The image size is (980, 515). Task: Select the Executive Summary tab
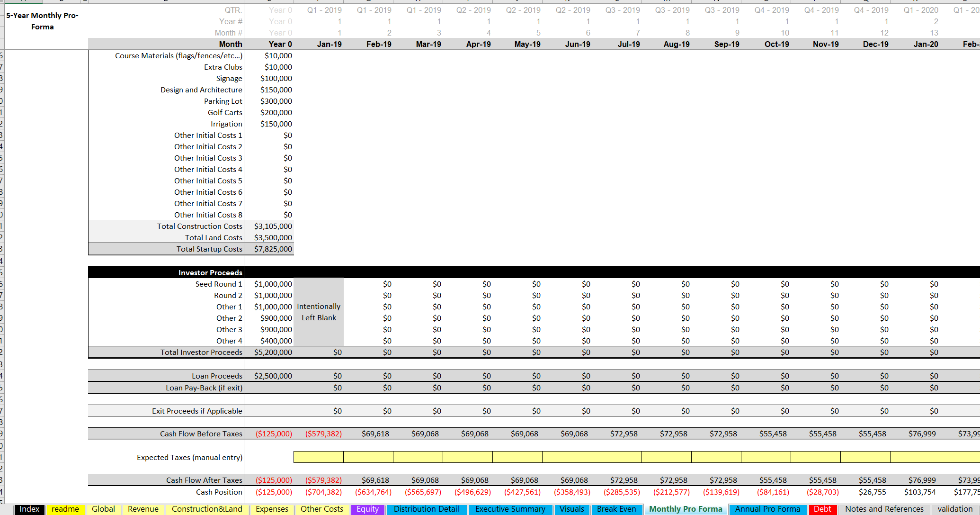coord(510,509)
